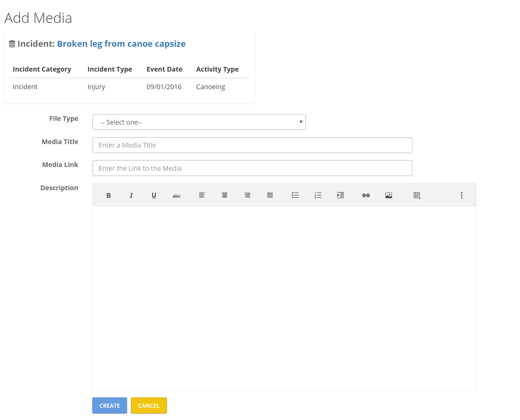Click the Incident Category column header
This screenshot has height=420, width=520.
42,69
